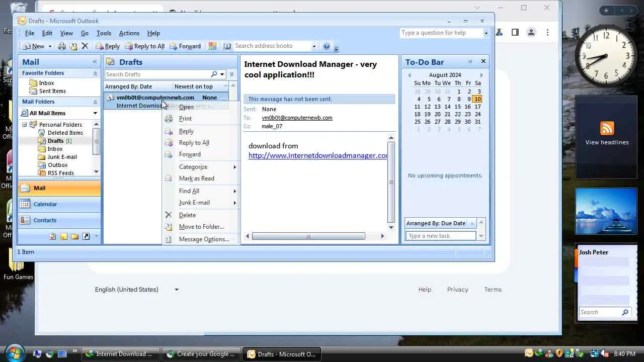
Task: Click the Print icon in Outlook toolbar
Action: click(x=62, y=46)
